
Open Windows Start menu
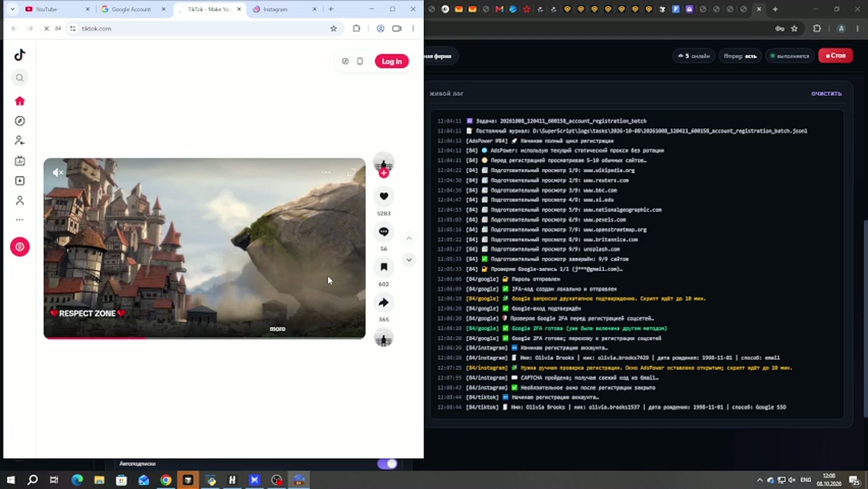point(11,480)
